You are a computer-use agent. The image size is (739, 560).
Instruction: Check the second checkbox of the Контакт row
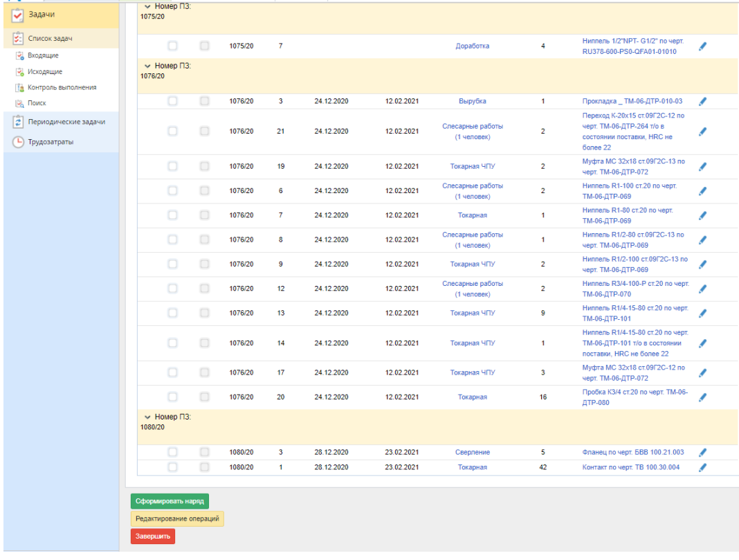205,467
